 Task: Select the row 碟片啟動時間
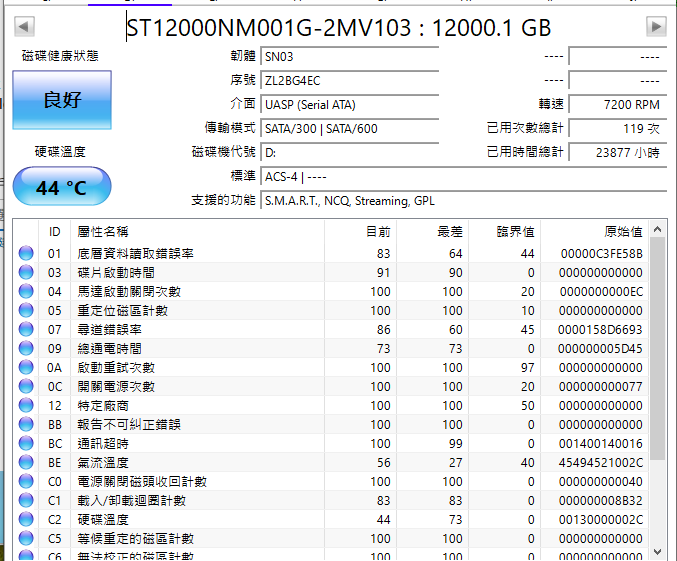331,272
